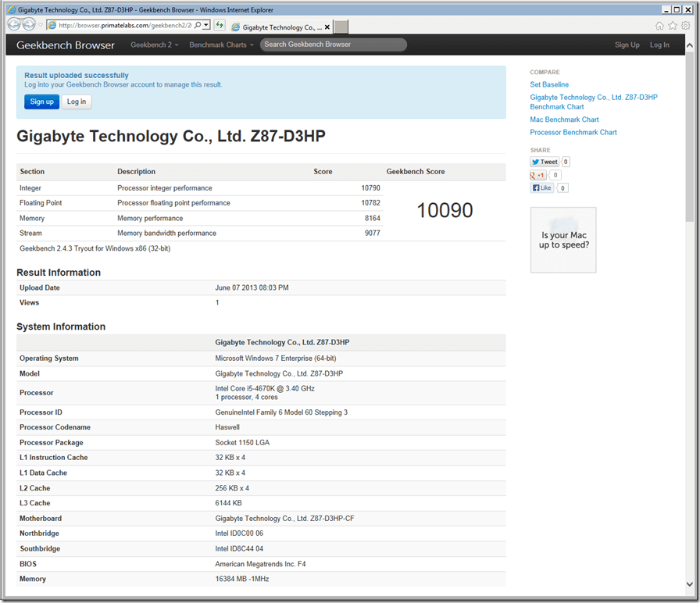Click the page title 'Gigabyte Technology Co., Ltd. Z87-D3HP'
The image size is (700, 603).
tap(171, 136)
